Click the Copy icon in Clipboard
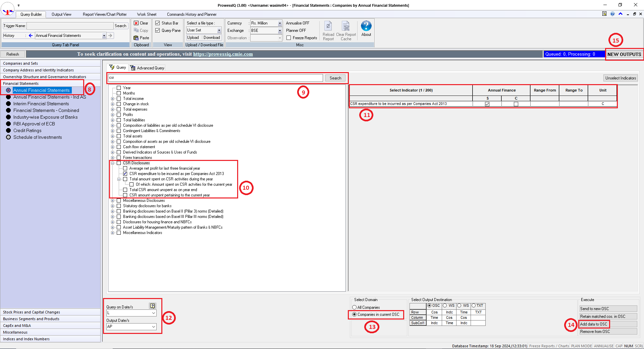Image resolution: width=644 pixels, height=349 pixels. click(x=136, y=30)
